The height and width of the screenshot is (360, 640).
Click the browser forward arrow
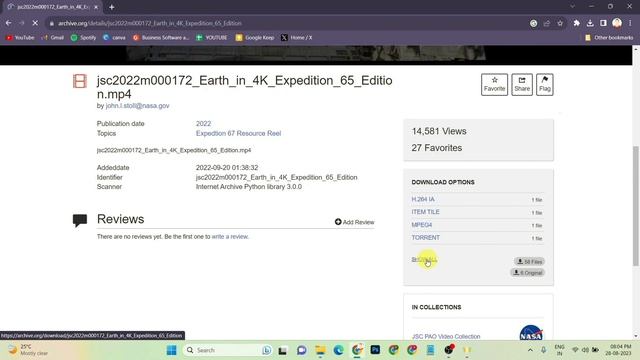coord(22,23)
